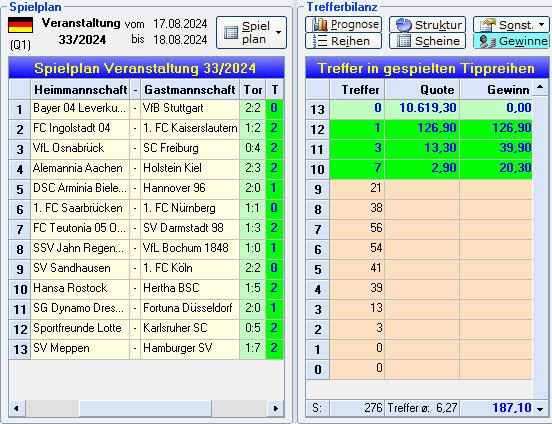Click the Quote column header
Viewport: 552px width, 424px height.
(x=422, y=89)
